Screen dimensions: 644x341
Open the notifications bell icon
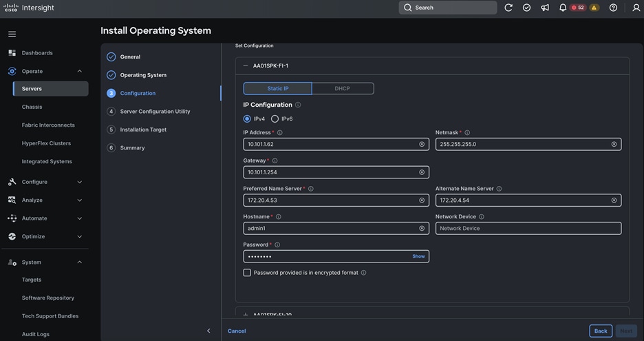pyautogui.click(x=563, y=8)
